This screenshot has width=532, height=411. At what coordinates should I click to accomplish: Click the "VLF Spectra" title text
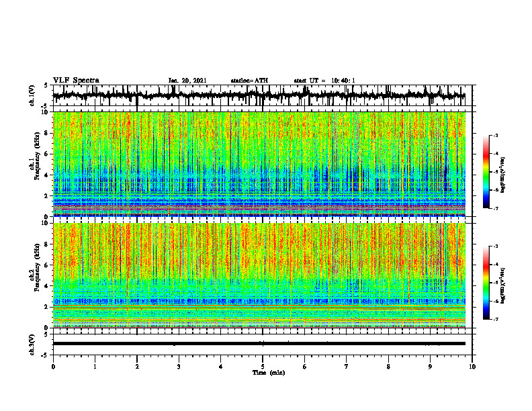[x=76, y=81]
